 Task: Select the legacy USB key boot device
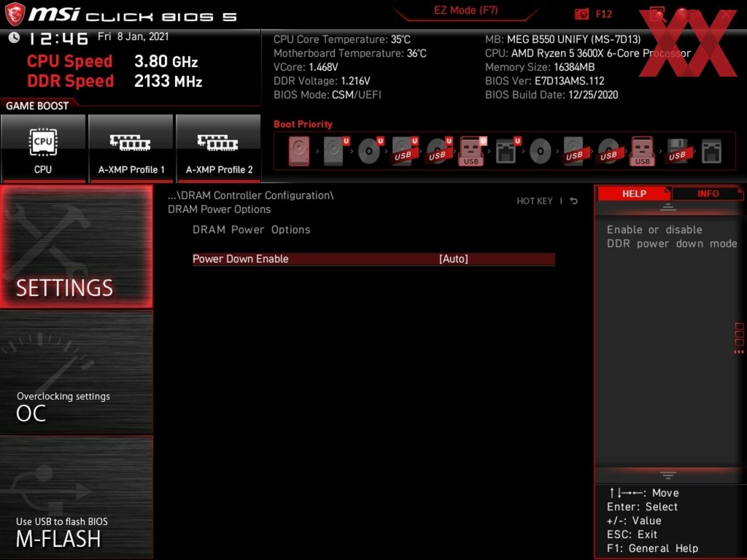click(643, 151)
